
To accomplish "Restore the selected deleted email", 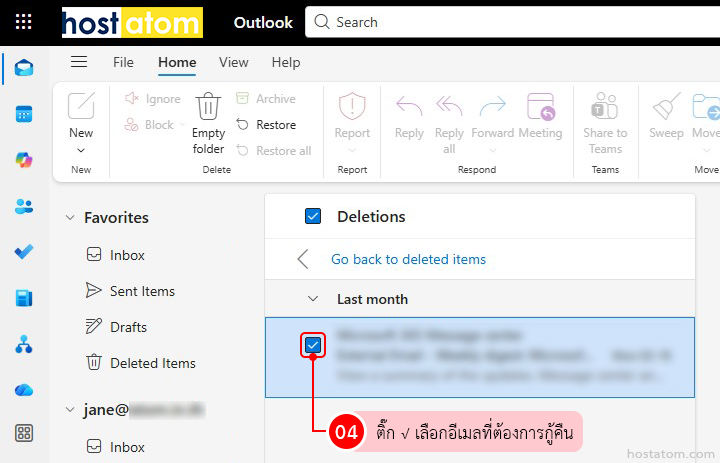I will click(x=266, y=124).
